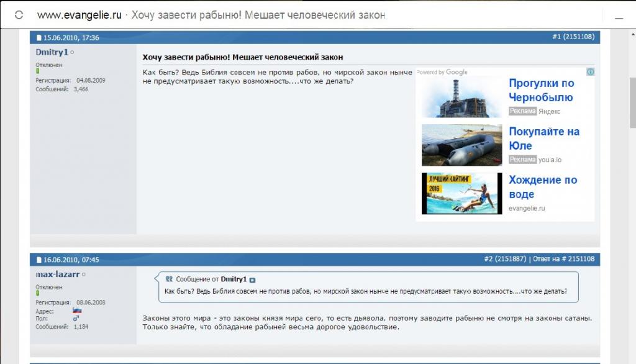Open Dmitry1's user profile
This screenshot has width=636, height=364.
pos(52,52)
